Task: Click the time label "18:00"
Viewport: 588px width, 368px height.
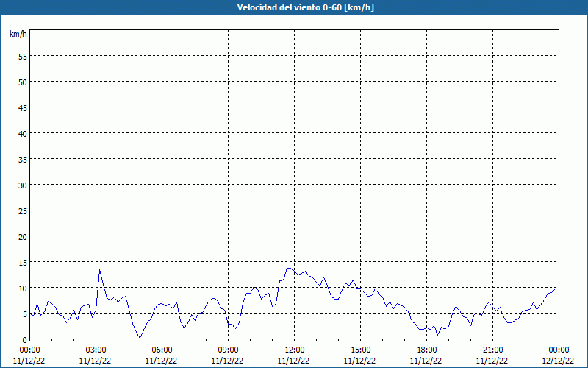Action: (x=426, y=350)
